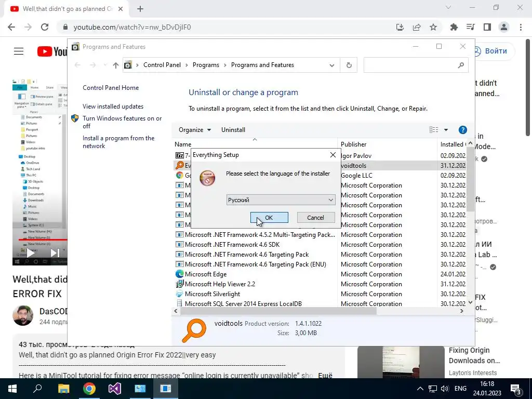
Task: Close the Everything Setup dialog
Action: click(333, 155)
